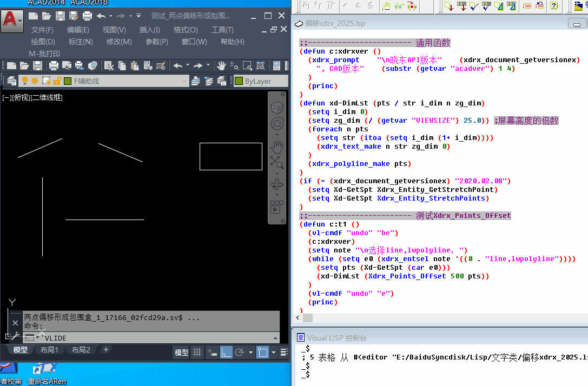Click the ShowMotion icon in the navigation bar

[x=277, y=207]
